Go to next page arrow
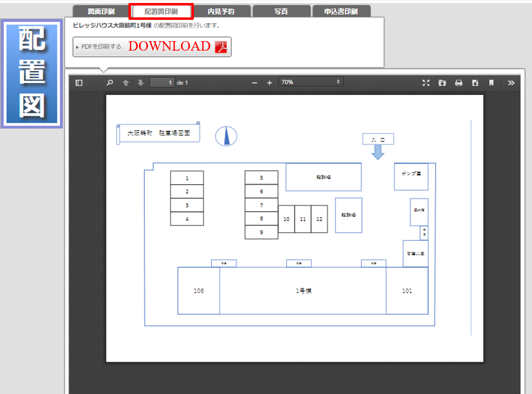Screen dimensions: 532x394 click(x=141, y=83)
